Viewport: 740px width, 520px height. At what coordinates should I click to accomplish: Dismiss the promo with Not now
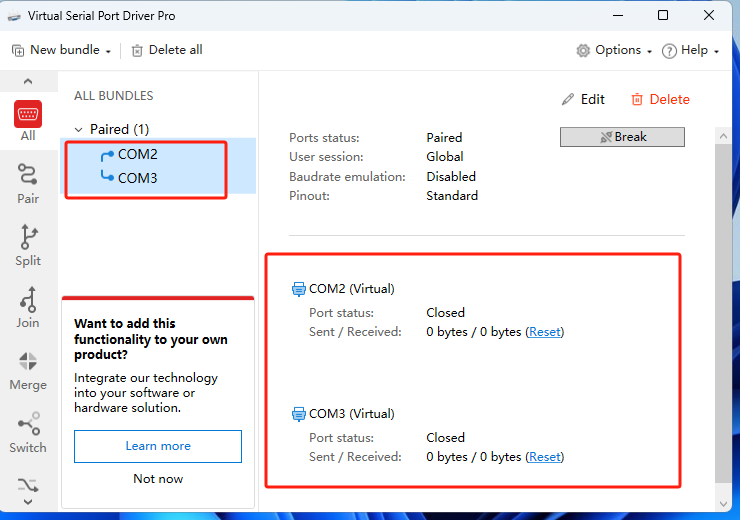click(x=158, y=479)
